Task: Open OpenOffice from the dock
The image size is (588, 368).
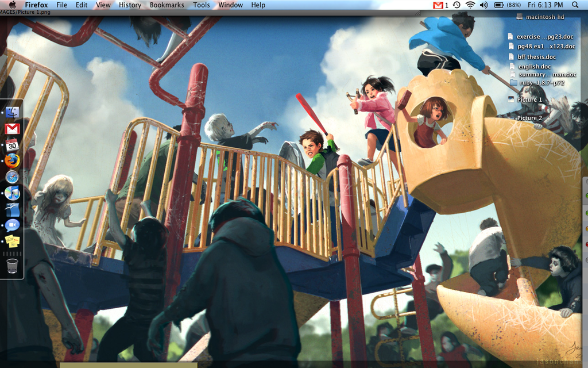Action: click(x=12, y=209)
